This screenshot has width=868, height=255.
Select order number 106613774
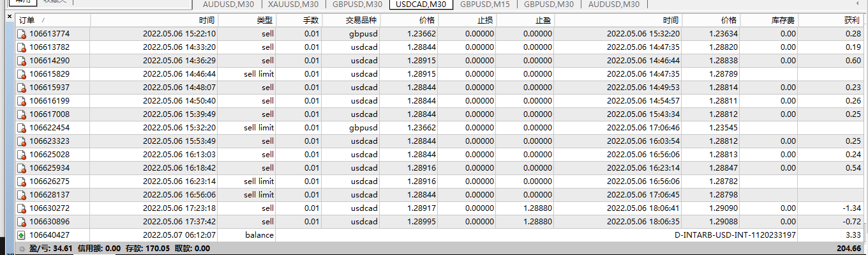[x=49, y=34]
